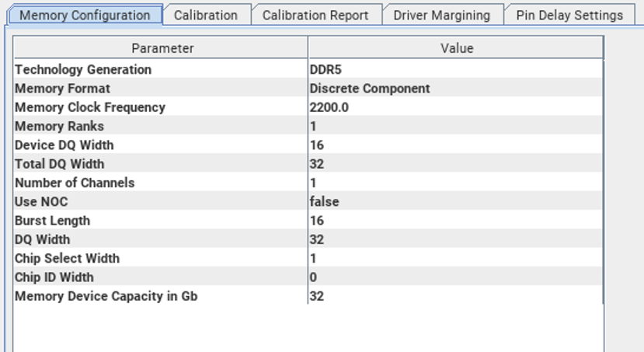
Task: Switch to the Memory Configuration tab
Action: point(84,15)
